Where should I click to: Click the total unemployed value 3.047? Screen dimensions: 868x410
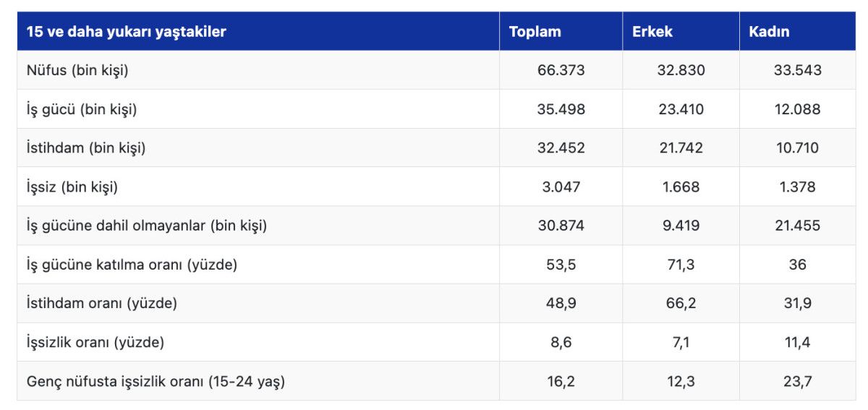coord(561,187)
